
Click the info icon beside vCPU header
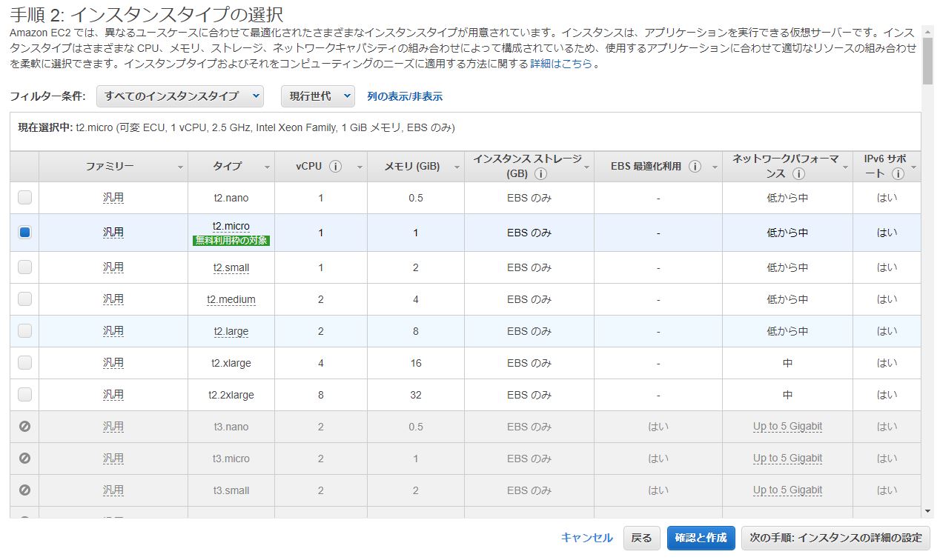[335, 166]
